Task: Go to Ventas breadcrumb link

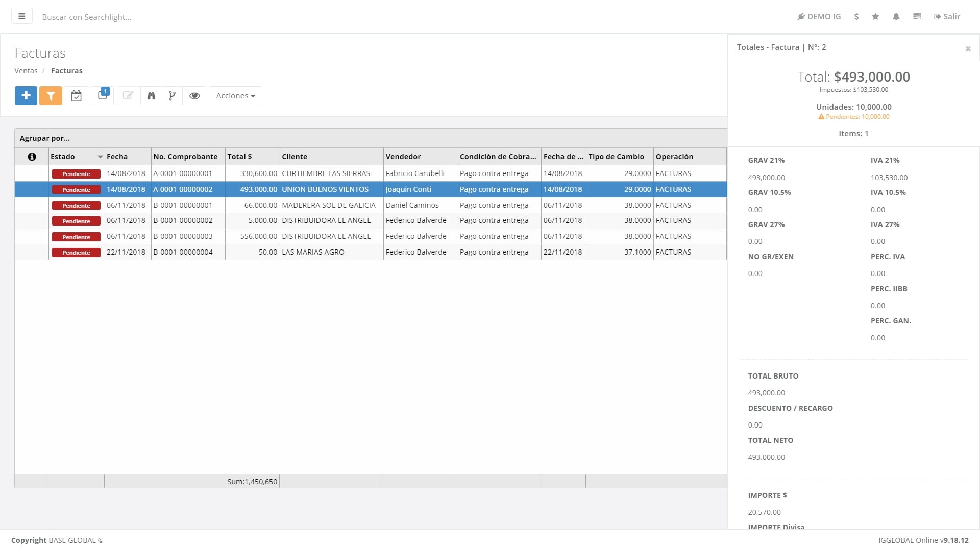Action: [26, 71]
